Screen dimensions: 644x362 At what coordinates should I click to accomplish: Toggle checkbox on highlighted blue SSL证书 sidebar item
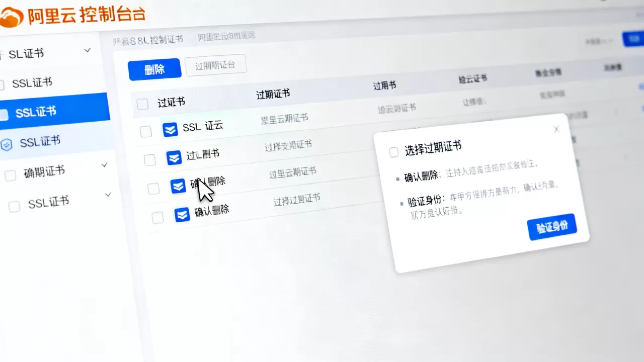[3, 115]
